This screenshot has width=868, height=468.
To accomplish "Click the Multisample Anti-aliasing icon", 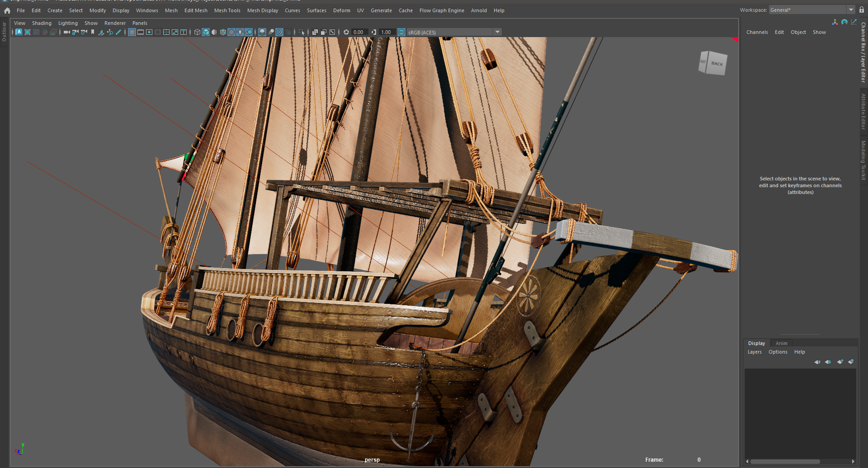I will [x=279, y=32].
